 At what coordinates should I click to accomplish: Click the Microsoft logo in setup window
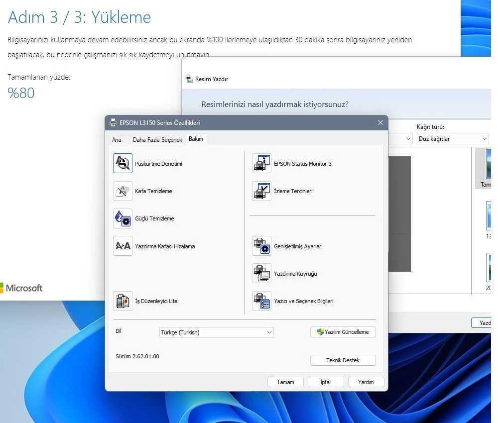coord(21,288)
